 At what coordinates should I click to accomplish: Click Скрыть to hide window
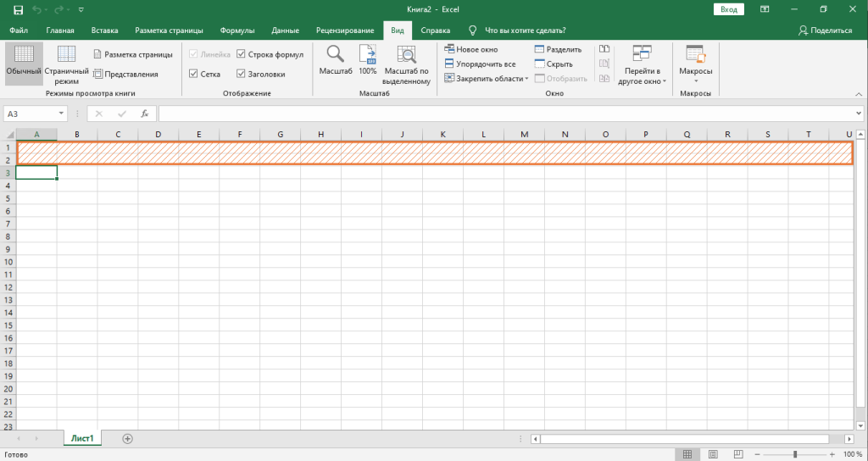pos(554,64)
